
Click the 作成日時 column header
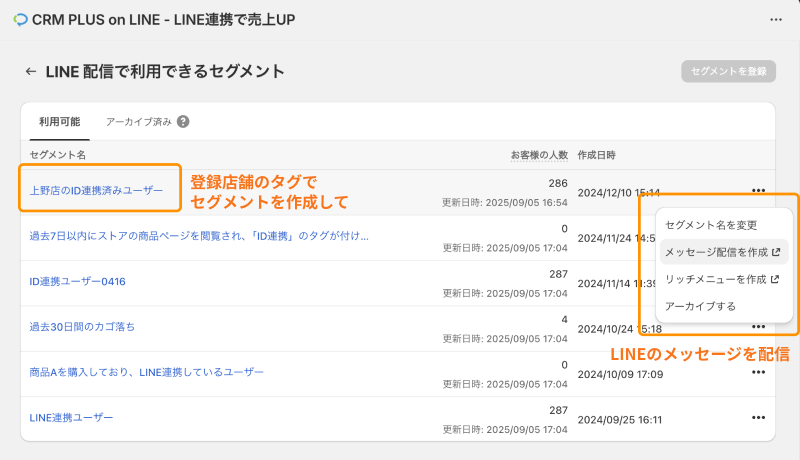coord(596,155)
